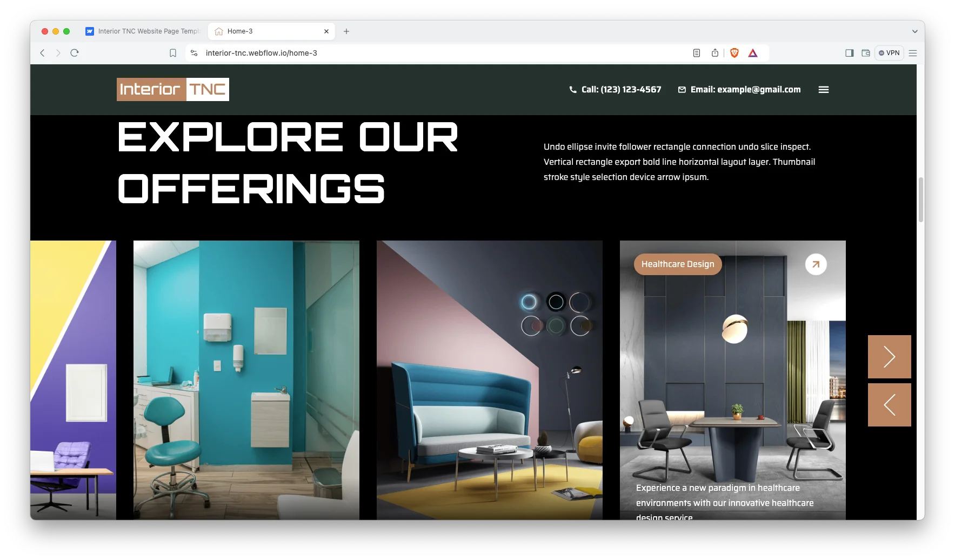Switch to Interior TNC Website Page Template tab
The height and width of the screenshot is (560, 955).
143,31
